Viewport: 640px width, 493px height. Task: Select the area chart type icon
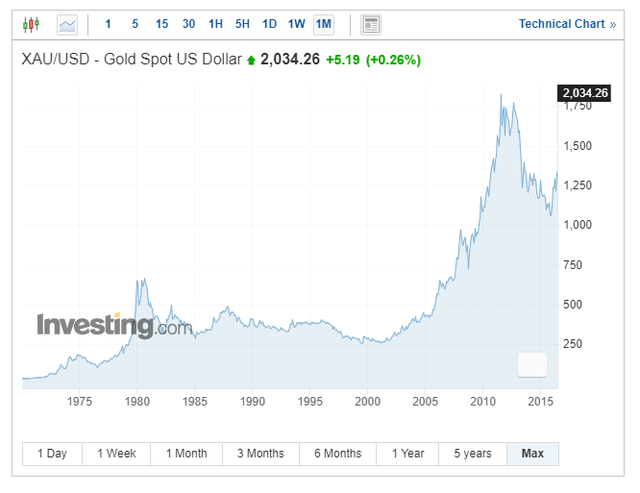(67, 25)
